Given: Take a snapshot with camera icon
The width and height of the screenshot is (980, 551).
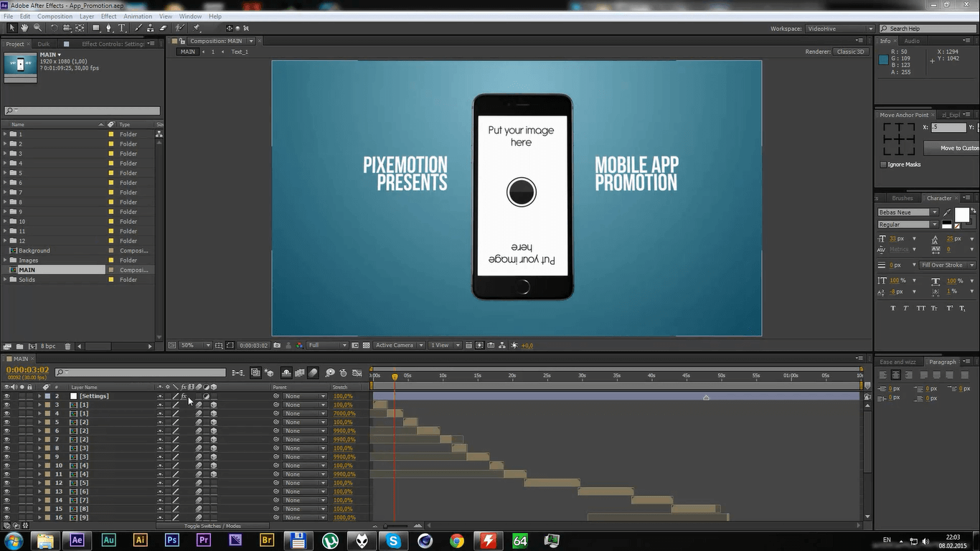Looking at the screenshot, I should click(277, 345).
